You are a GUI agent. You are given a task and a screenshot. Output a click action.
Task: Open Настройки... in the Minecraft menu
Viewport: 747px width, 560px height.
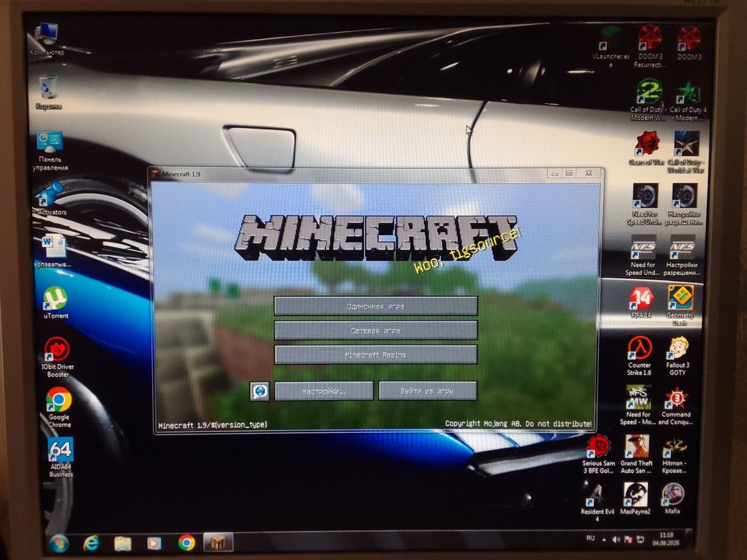click(324, 391)
